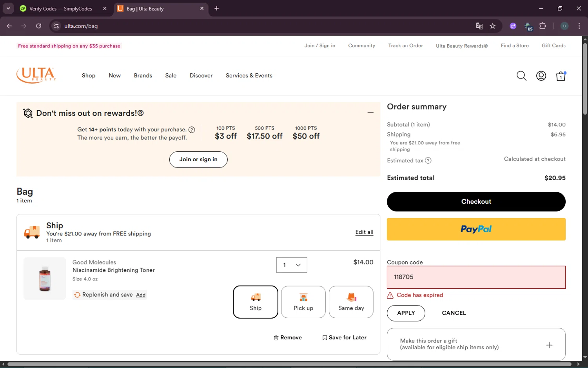Open the extensions puzzle icon

(x=543, y=26)
